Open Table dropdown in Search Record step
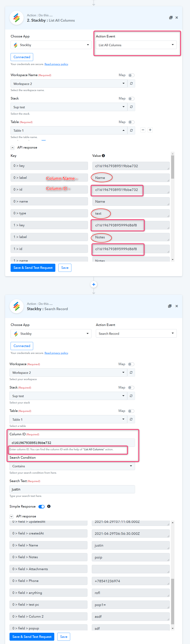Image resolution: width=190 pixels, height=644 pixels. [x=68, y=419]
